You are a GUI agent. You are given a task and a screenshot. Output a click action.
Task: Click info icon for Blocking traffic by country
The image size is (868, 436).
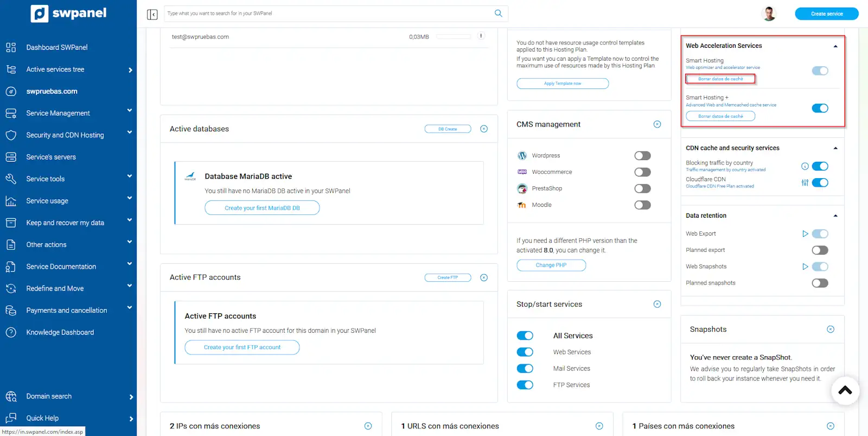pos(805,167)
